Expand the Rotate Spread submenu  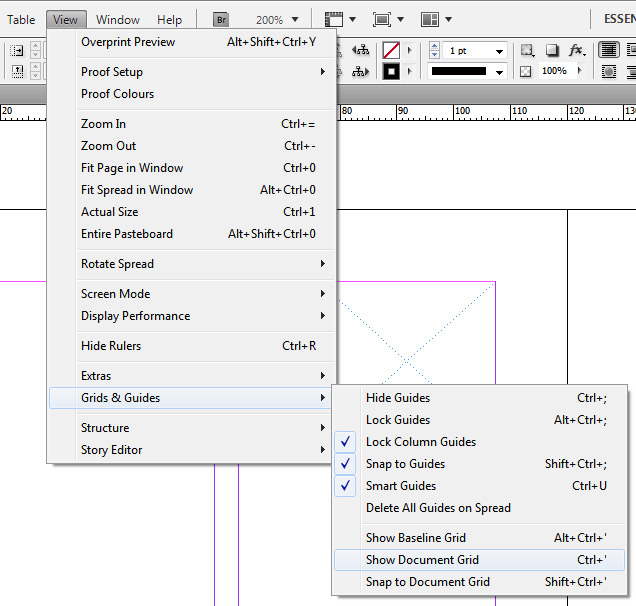coord(191,264)
